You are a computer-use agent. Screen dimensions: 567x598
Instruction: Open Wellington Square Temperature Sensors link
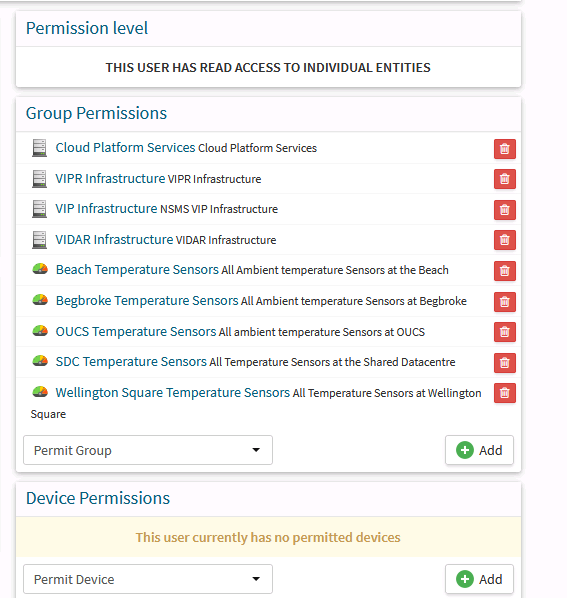point(173,392)
